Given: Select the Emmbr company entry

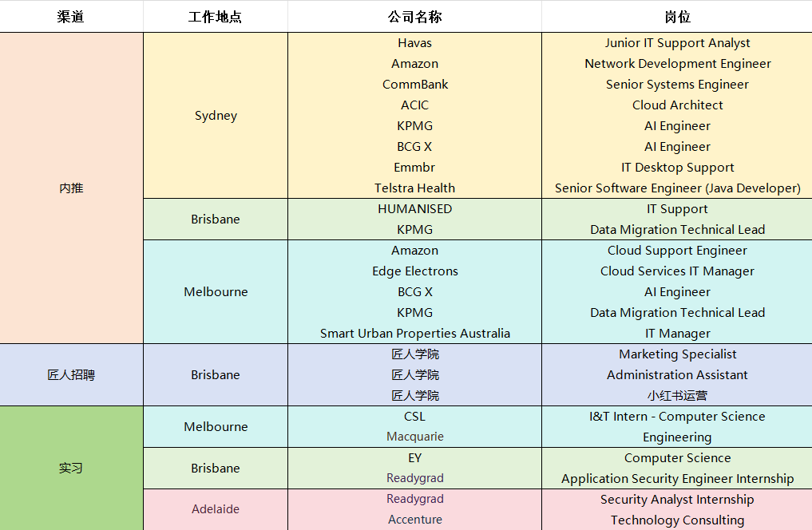Looking at the screenshot, I should coord(415,167).
